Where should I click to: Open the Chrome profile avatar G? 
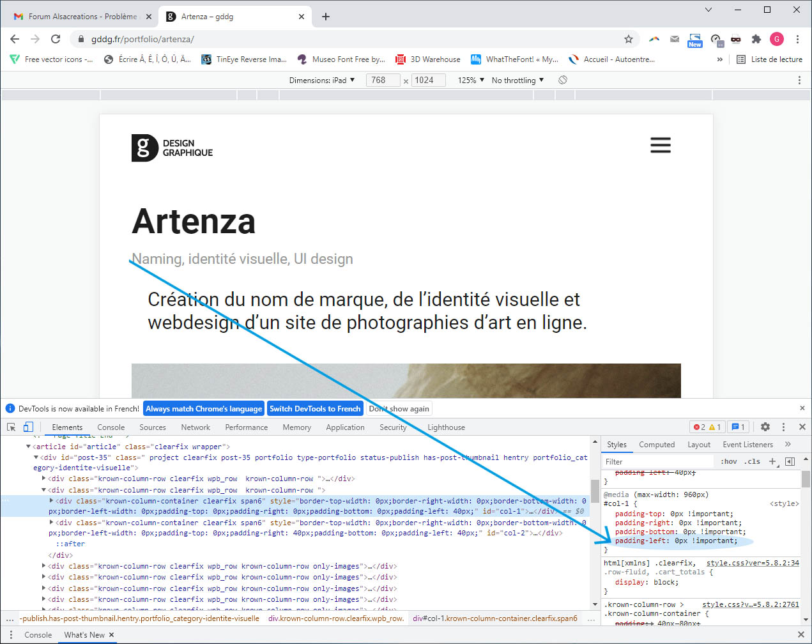click(777, 39)
